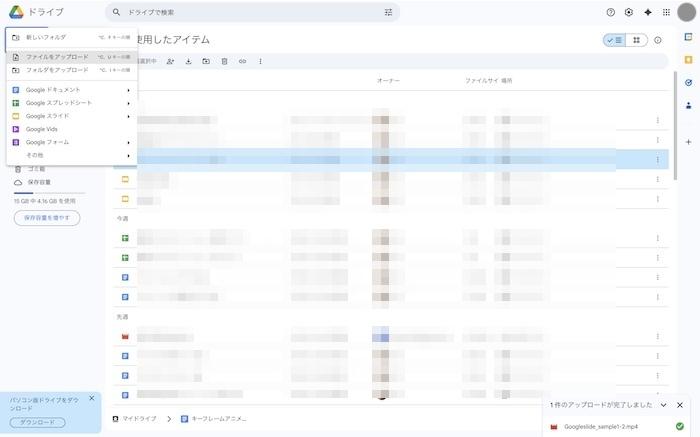Open the toolbar three-dot more actions
The width and height of the screenshot is (700, 437).
[x=260, y=62]
